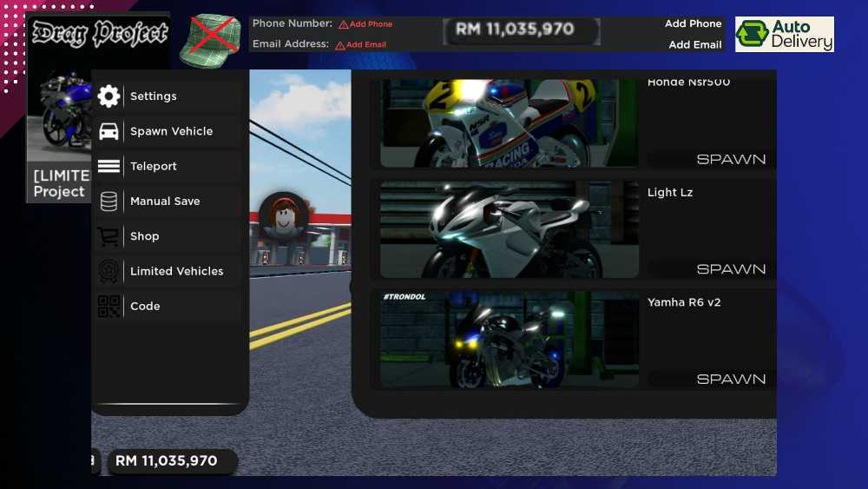Open the Settings menu entry
868x489 pixels.
coord(169,96)
